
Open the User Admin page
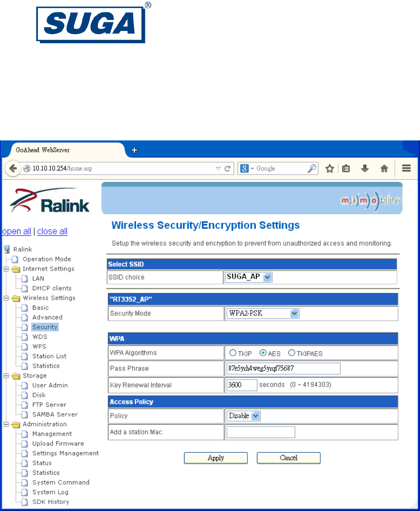(x=50, y=385)
